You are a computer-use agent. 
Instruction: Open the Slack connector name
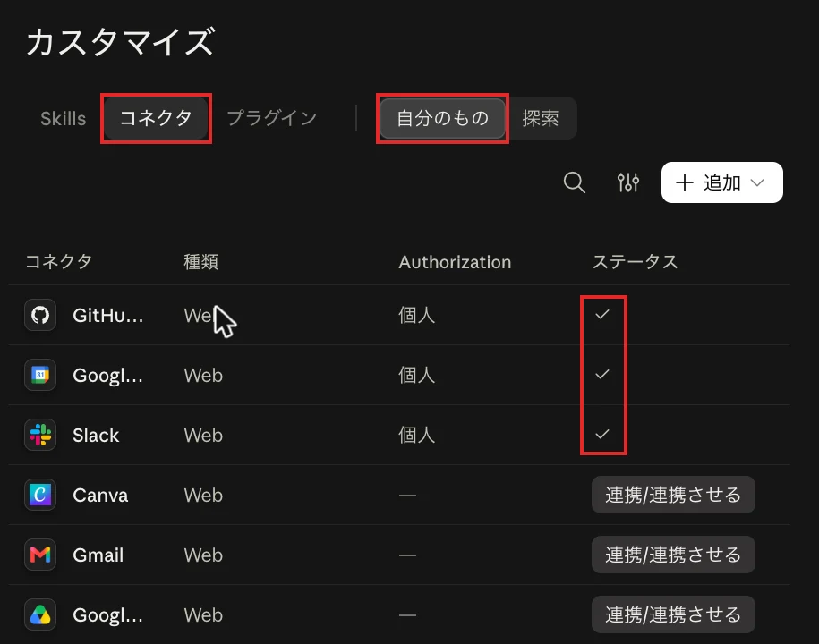[x=96, y=436]
